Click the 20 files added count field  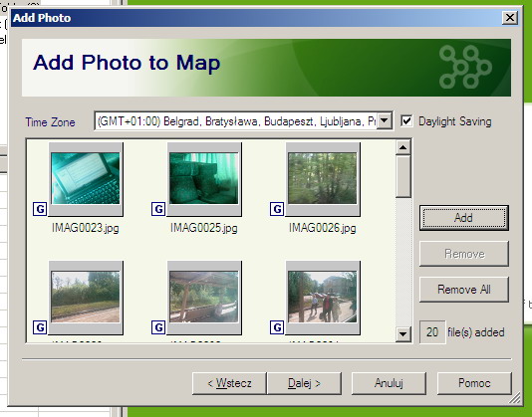tap(432, 332)
